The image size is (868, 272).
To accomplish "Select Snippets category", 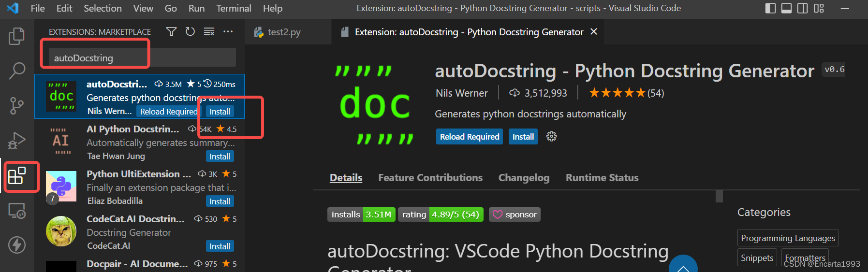I will (x=757, y=258).
